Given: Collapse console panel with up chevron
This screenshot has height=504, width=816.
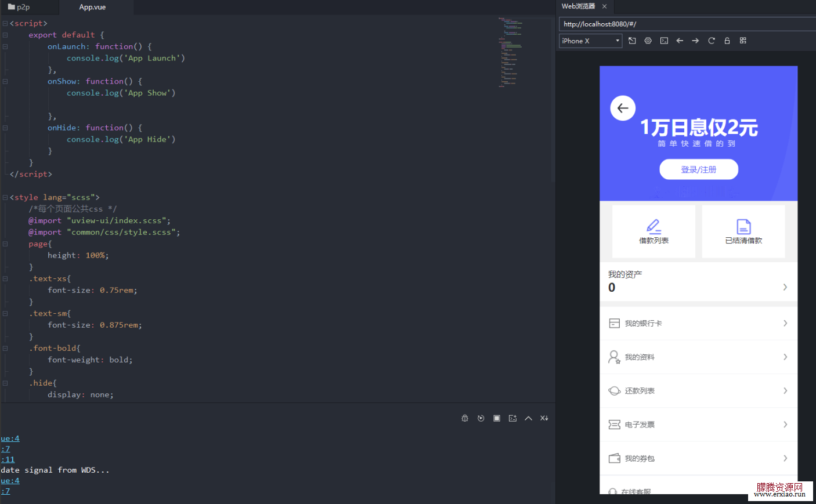Looking at the screenshot, I should tap(528, 418).
